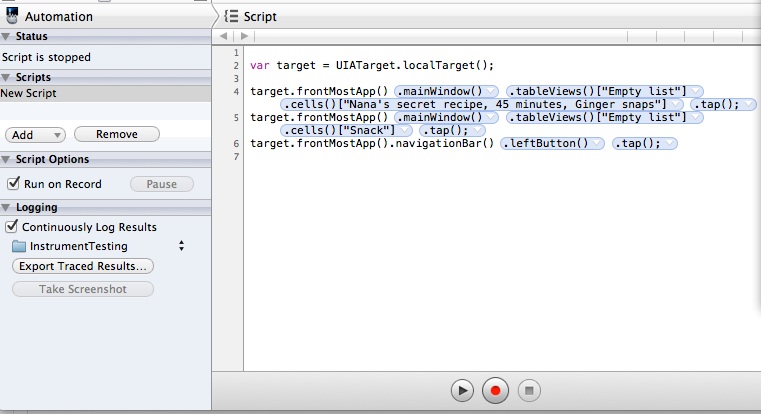Start recording with the red record button
Viewport: 761px width, 414px height.
495,390
